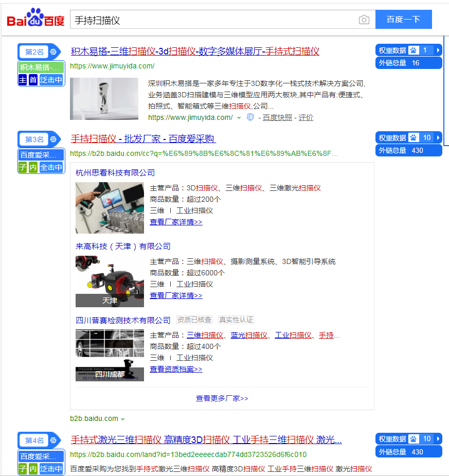Open the white handheld scanner thumbnail
449x476 pixels.
click(104, 99)
